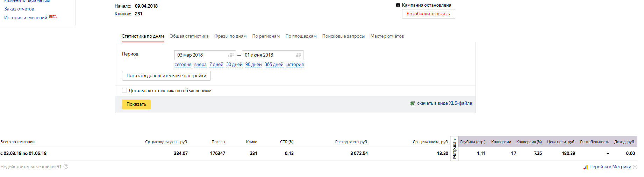Screen dimensions: 644x177
Task: Click the Показы column header
Action: [218, 142]
